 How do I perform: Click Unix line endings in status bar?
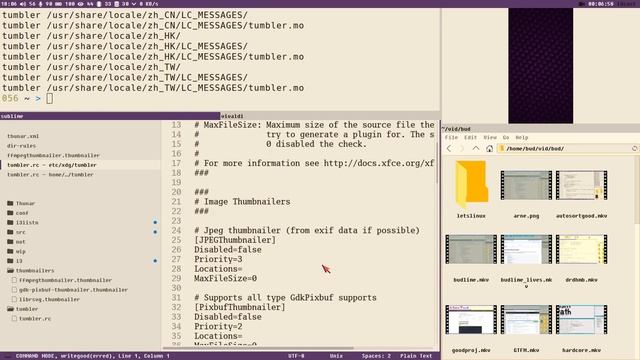(x=336, y=356)
